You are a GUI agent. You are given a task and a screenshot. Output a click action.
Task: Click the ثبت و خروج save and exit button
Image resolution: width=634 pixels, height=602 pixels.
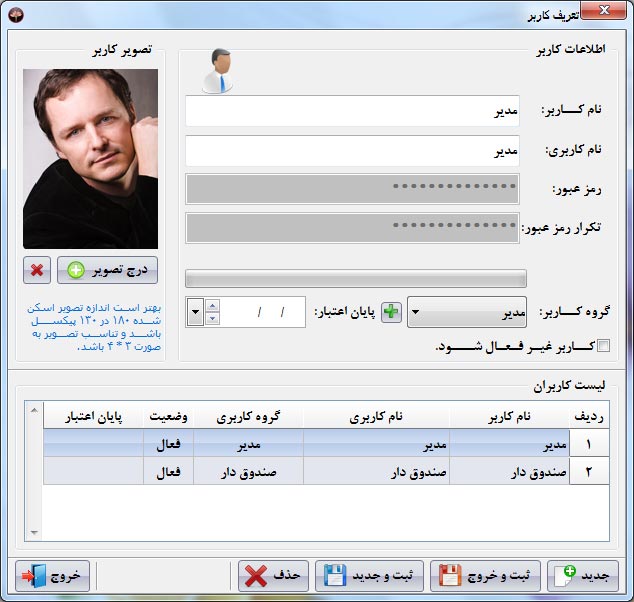(485, 576)
